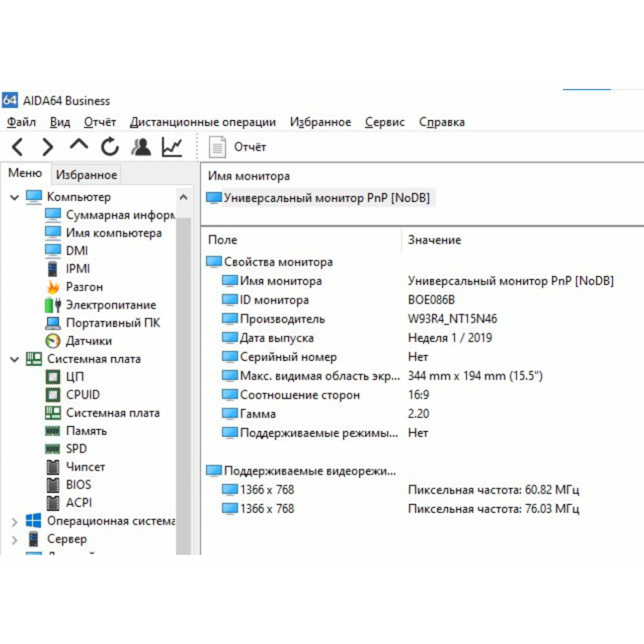Collapse the Системная плата tree group
644x644 pixels.
point(14,359)
